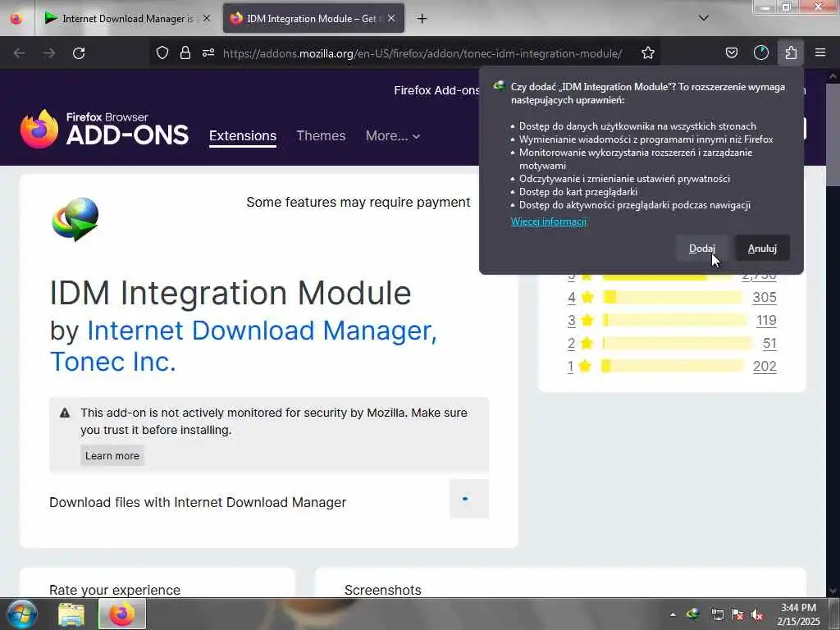
Task: Open the 2-star reviews link
Action: point(572,344)
